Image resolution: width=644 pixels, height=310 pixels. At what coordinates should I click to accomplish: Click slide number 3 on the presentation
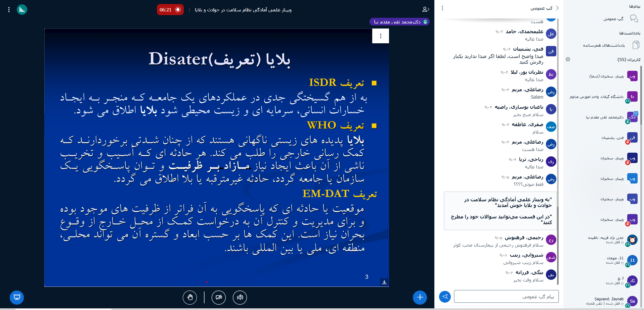click(x=367, y=277)
